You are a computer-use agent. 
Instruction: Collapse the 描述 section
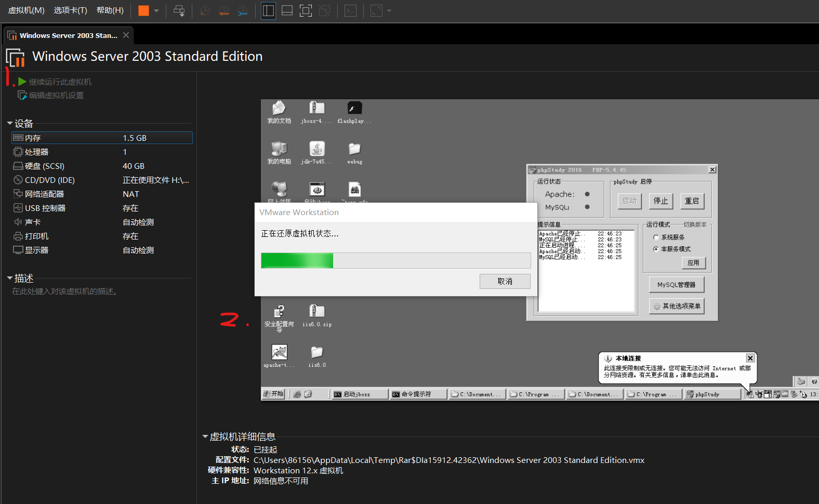pyautogui.click(x=10, y=278)
